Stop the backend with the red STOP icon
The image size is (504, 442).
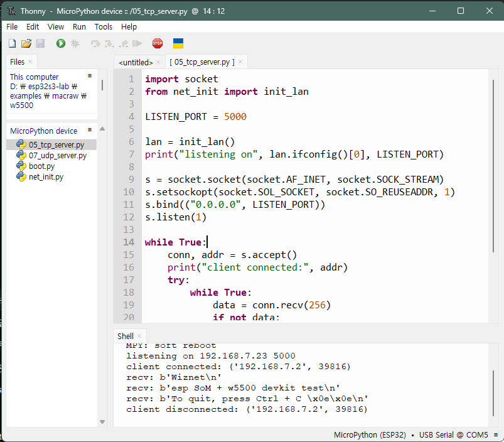tap(158, 43)
